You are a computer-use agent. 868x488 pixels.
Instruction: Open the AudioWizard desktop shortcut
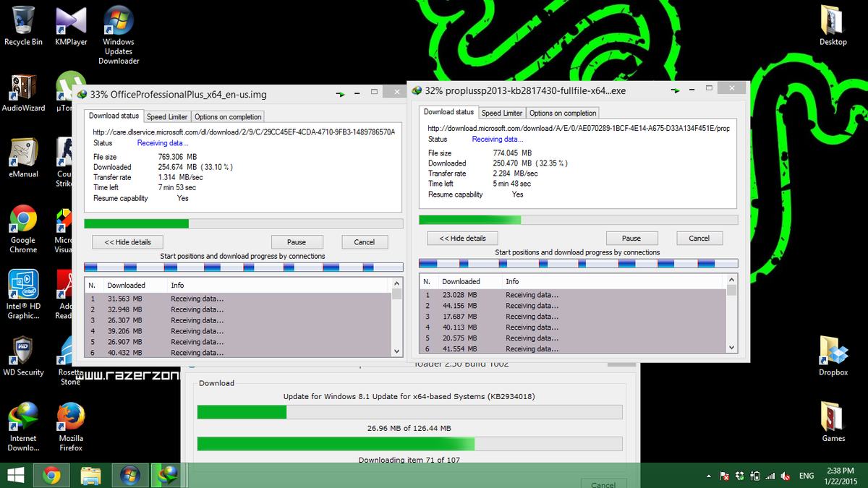(x=23, y=92)
